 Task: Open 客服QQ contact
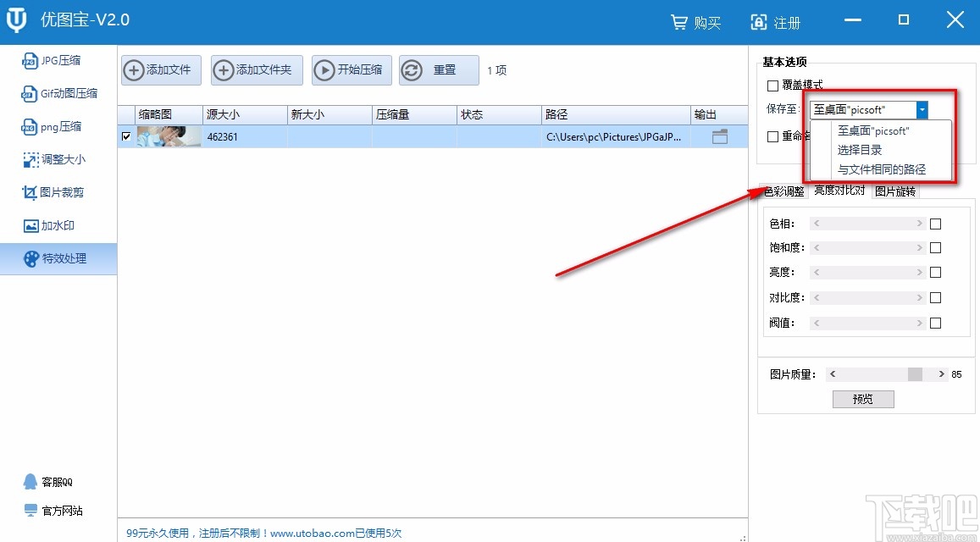(x=48, y=482)
